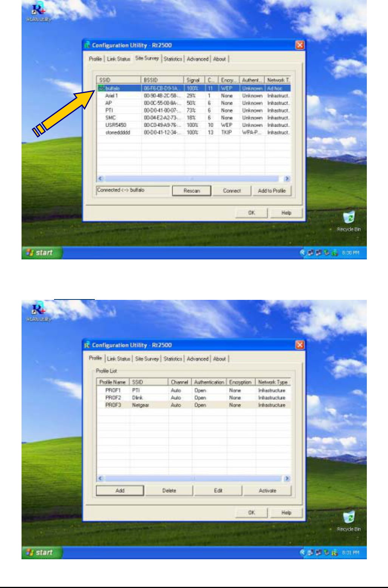Select the PROF3 profile row
This screenshot has width=388, height=588.
tap(194, 405)
